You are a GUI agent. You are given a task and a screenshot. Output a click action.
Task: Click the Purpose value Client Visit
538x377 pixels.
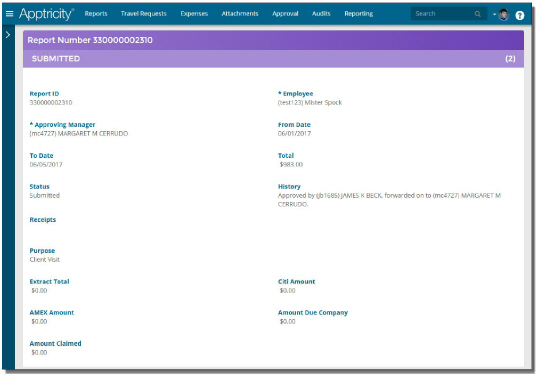click(x=45, y=259)
